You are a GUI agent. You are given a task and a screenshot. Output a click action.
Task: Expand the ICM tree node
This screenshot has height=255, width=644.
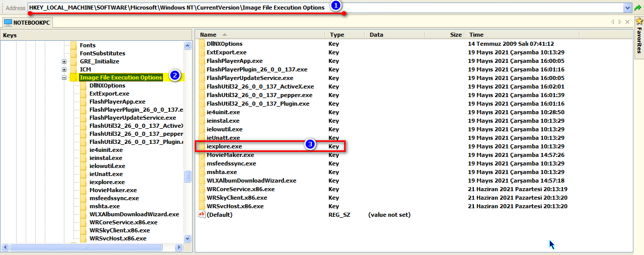tap(64, 69)
